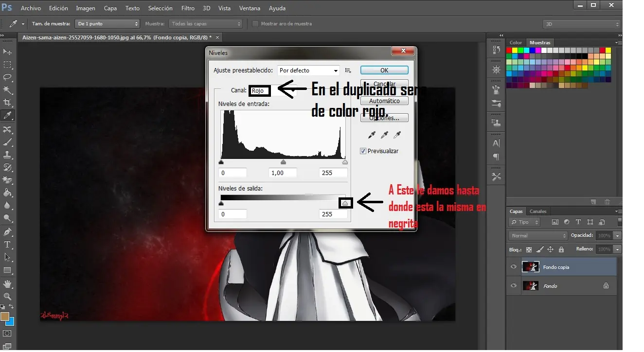Switch to the Color tab

click(x=516, y=43)
